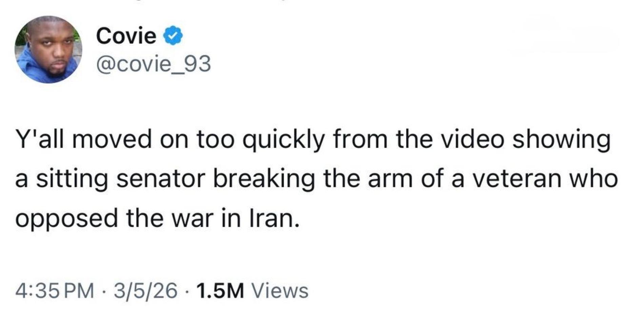Click the word "senator" in the tweet
The height and width of the screenshot is (314, 644).
tap(161, 179)
